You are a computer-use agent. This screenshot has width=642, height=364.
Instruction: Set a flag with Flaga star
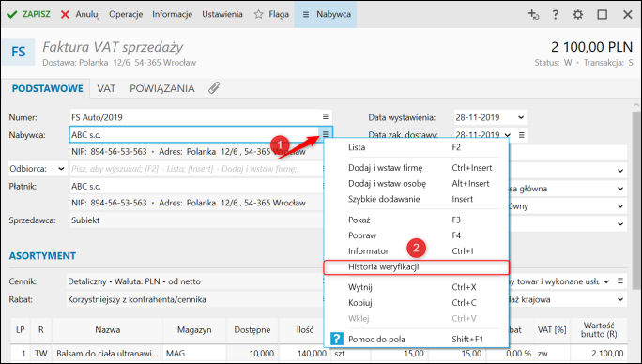coord(271,14)
